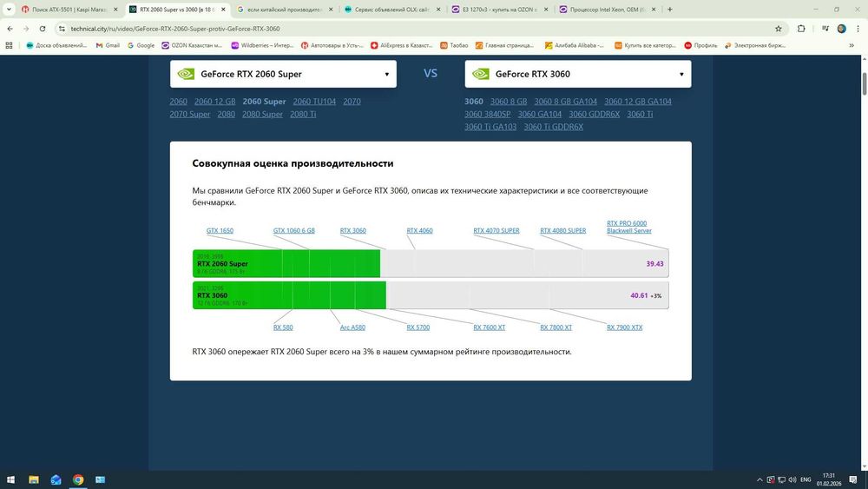Open the 2080 Ti variant link
This screenshot has width=868, height=489.
click(x=303, y=114)
